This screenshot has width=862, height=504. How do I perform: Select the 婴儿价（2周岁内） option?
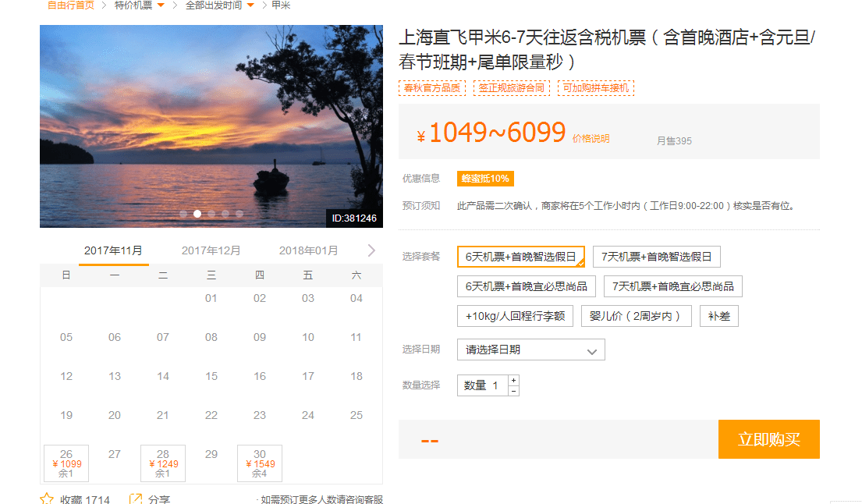tap(636, 316)
